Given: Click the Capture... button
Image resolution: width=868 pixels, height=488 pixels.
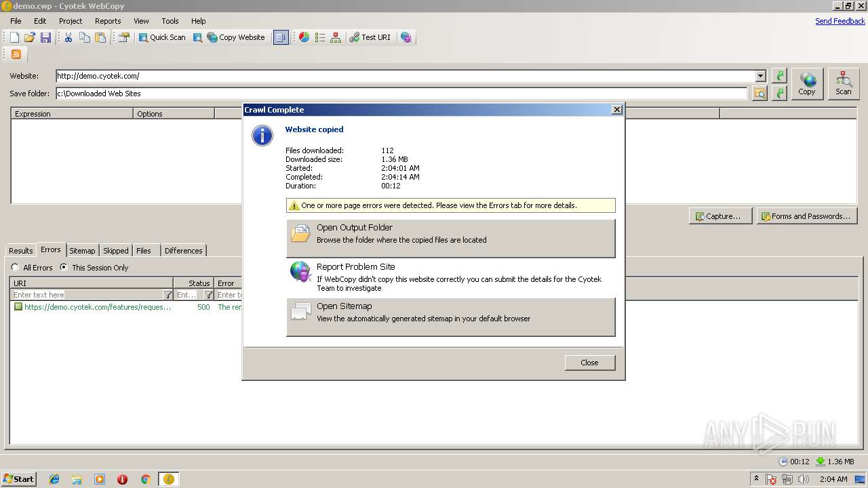Looking at the screenshot, I should 719,216.
